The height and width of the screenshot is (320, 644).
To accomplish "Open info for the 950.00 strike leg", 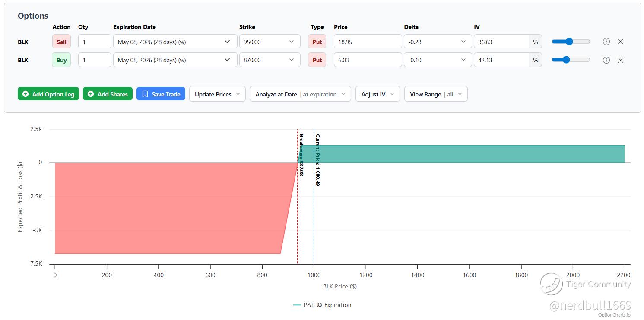I will pos(606,42).
